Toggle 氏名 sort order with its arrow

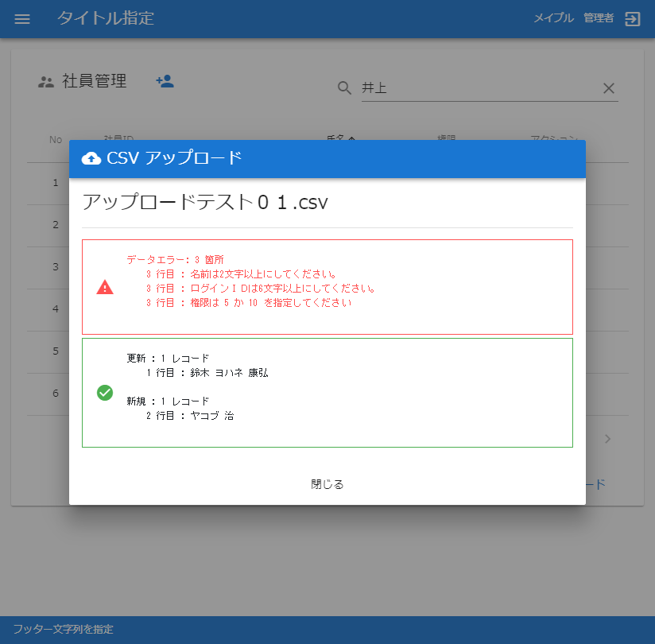click(352, 138)
